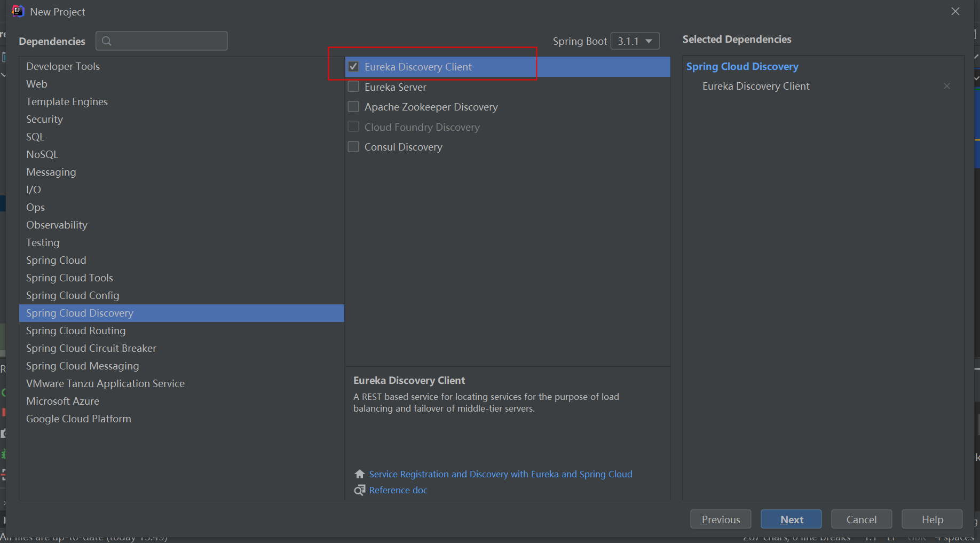Open the Spring Boot version dropdown
The width and height of the screenshot is (980, 543).
point(635,41)
